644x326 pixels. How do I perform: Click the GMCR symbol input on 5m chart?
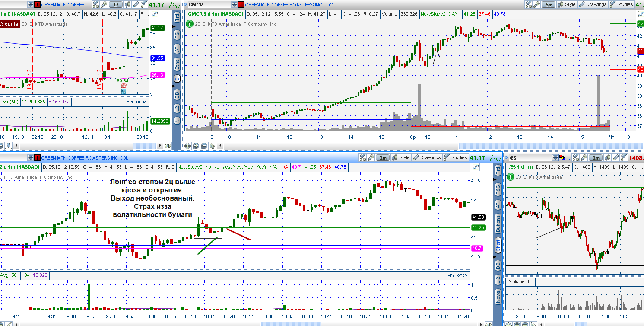(209, 5)
